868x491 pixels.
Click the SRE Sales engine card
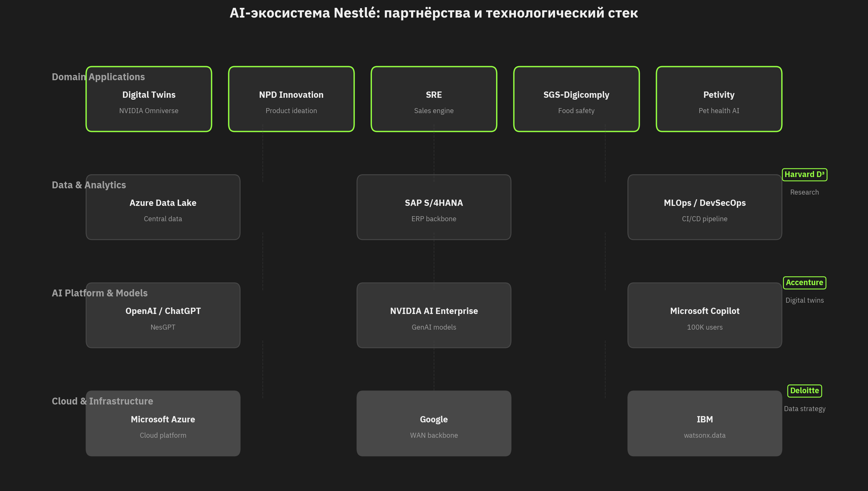[434, 99]
